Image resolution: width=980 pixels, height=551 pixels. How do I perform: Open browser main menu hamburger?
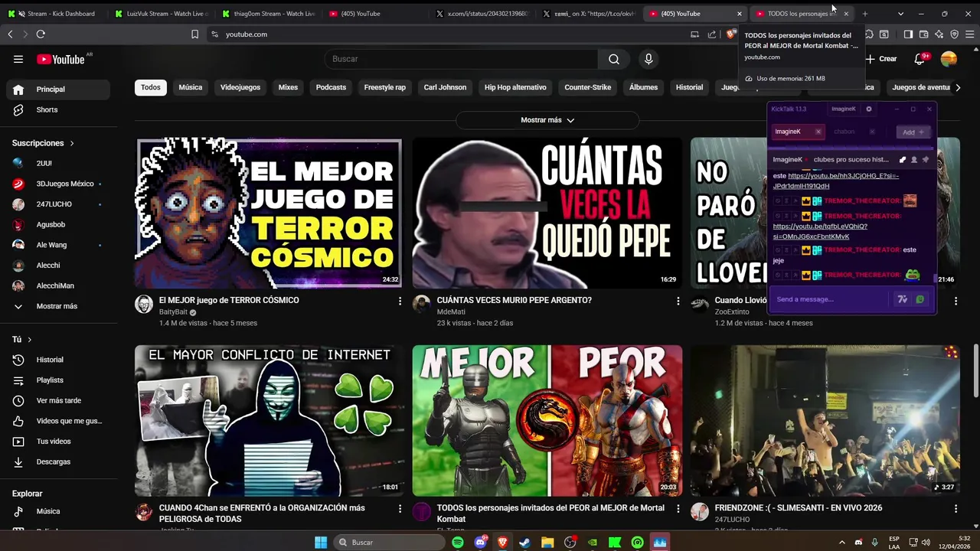970,34
